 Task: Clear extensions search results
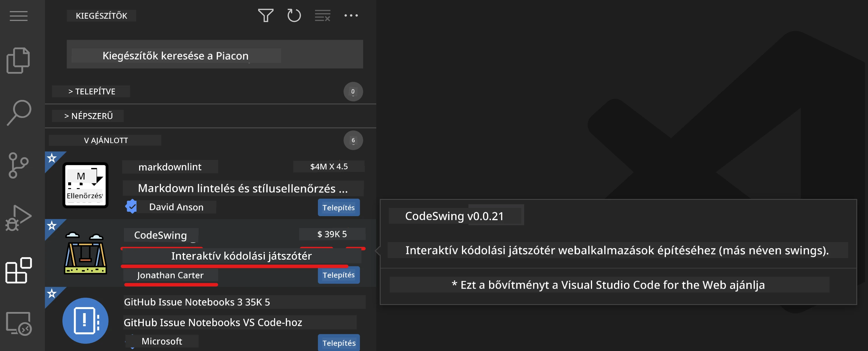pos(323,15)
